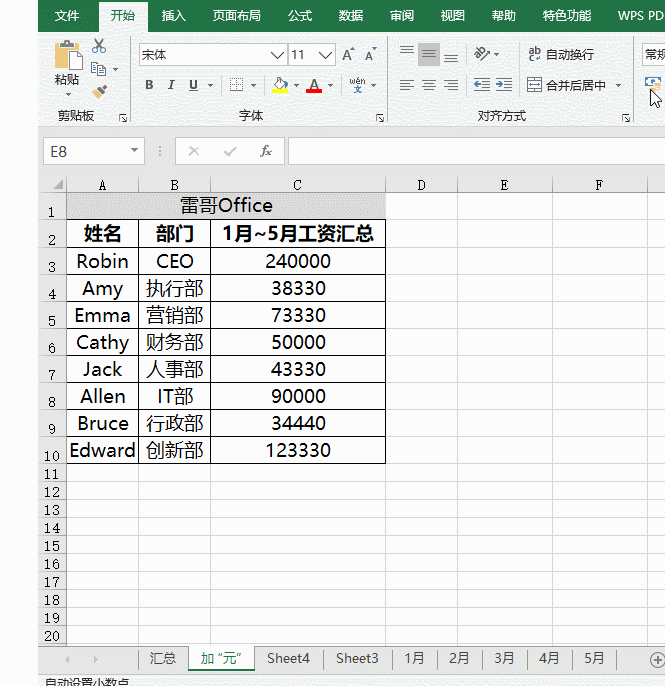Viewport: 665px width, 686px height.
Task: Switch to the 审阅 ribbon tab
Action: click(402, 16)
